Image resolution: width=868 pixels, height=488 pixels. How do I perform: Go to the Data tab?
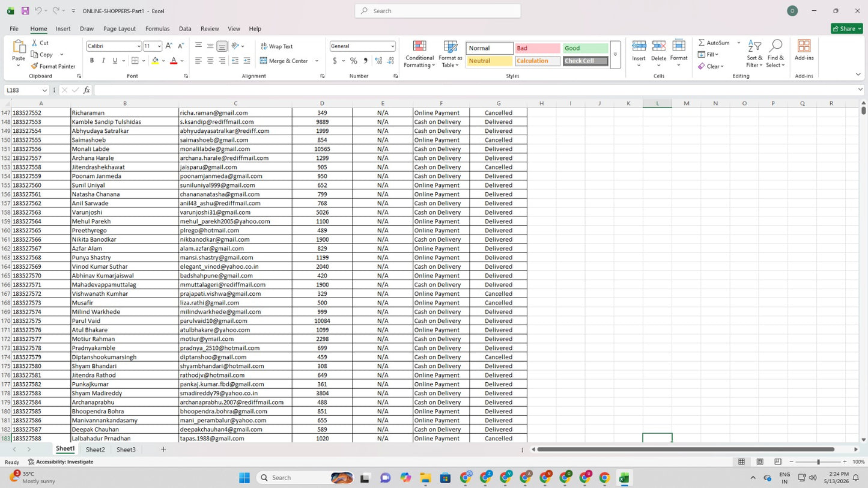[x=185, y=29]
